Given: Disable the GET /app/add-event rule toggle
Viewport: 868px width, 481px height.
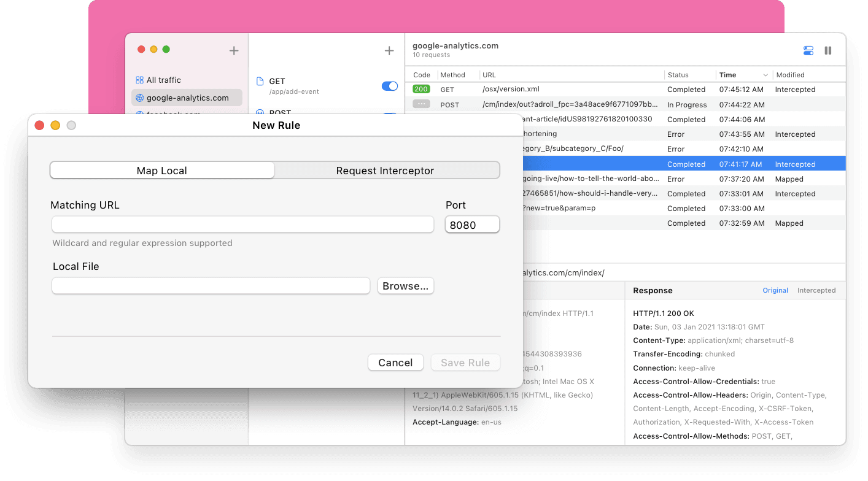Looking at the screenshot, I should 390,87.
